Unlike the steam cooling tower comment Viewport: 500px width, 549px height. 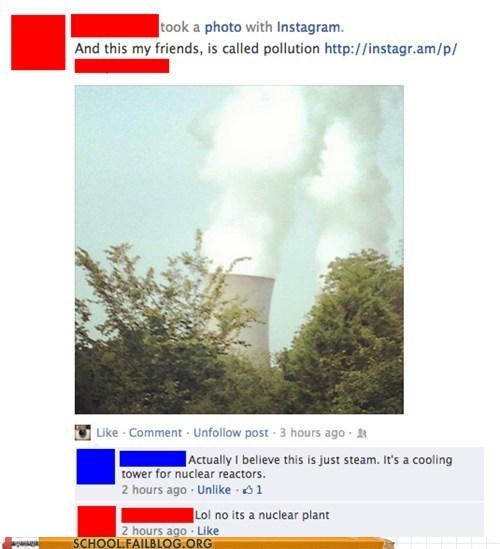[x=214, y=490]
